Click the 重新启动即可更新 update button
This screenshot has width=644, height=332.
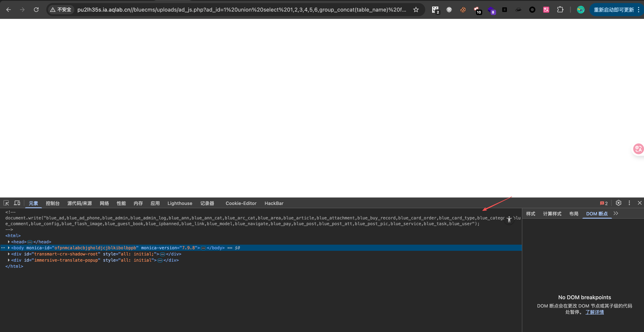point(614,10)
